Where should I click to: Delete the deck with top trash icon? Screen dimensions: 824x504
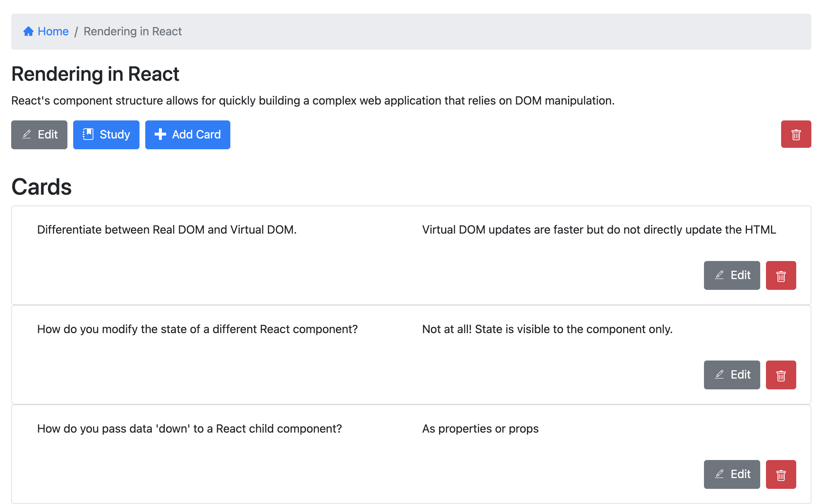tap(796, 134)
